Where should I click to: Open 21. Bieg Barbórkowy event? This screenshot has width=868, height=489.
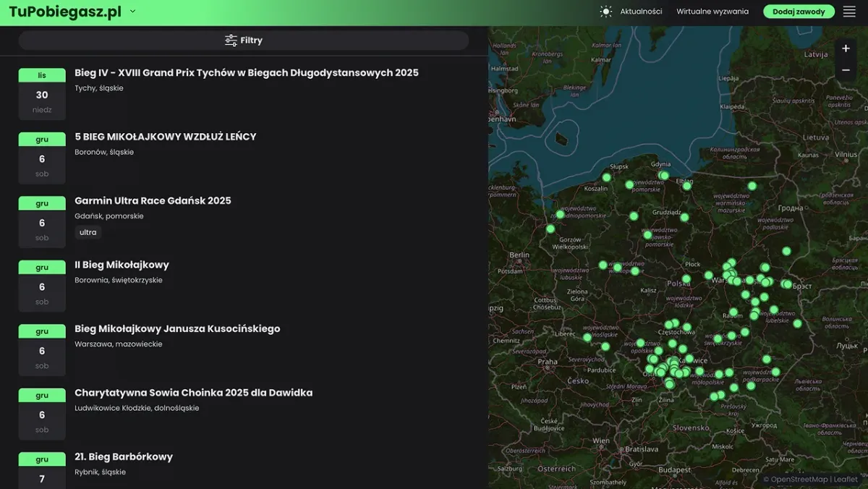coord(124,456)
